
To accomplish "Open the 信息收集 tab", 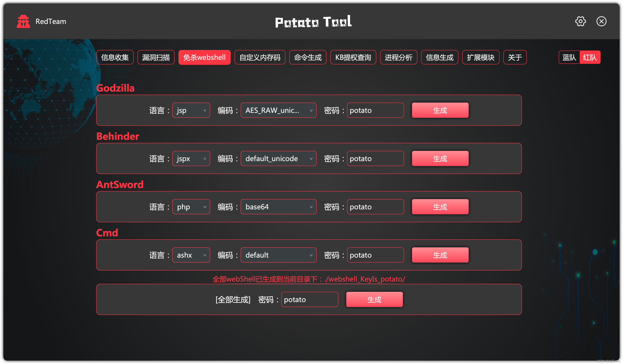I will [x=115, y=57].
